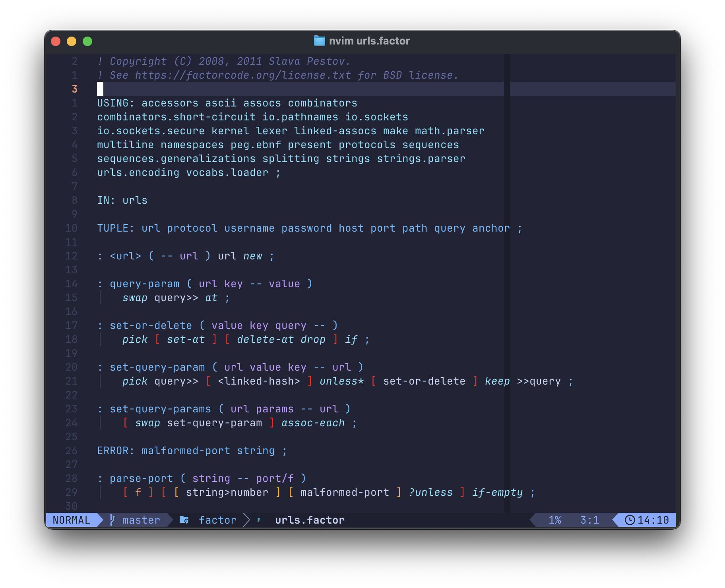Click the current line number 3 in the gutter
Image resolution: width=725 pixels, height=588 pixels.
[75, 89]
